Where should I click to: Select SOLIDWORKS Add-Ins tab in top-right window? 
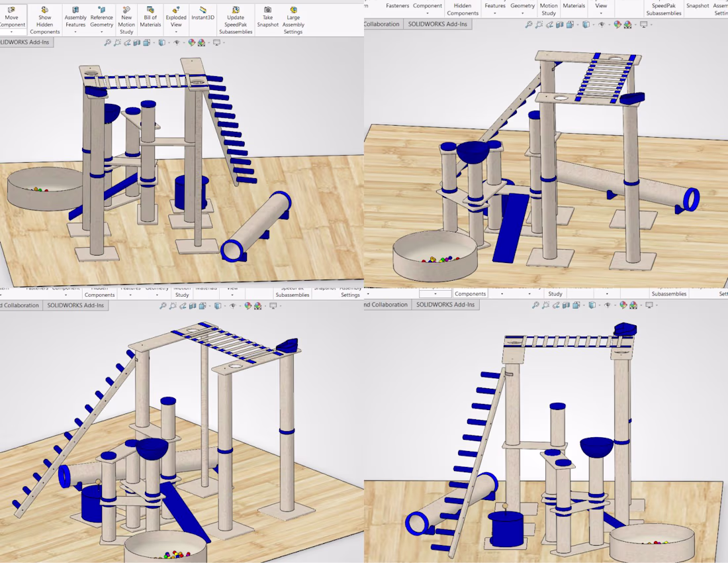[x=437, y=24]
